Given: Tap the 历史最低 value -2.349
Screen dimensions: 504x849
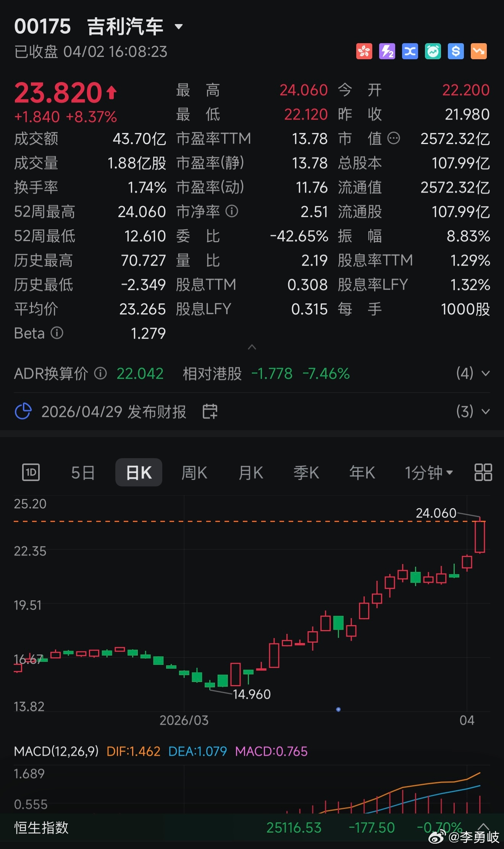Looking at the screenshot, I should pos(143,285).
